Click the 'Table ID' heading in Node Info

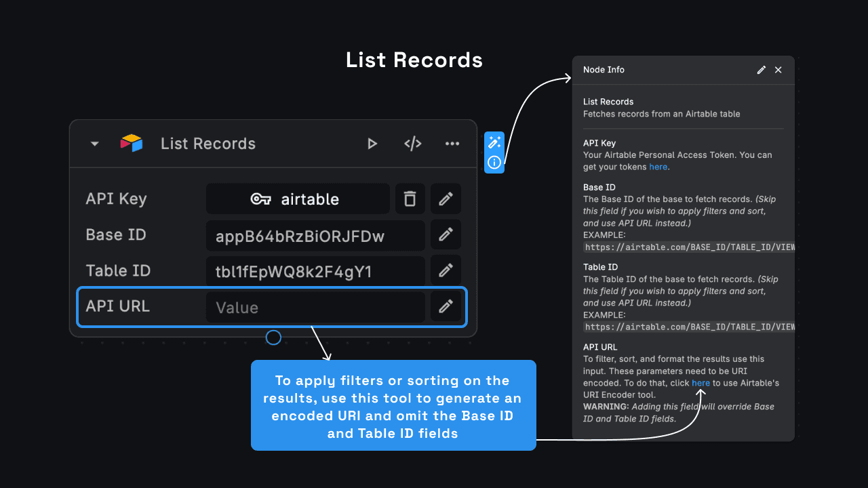click(x=601, y=267)
